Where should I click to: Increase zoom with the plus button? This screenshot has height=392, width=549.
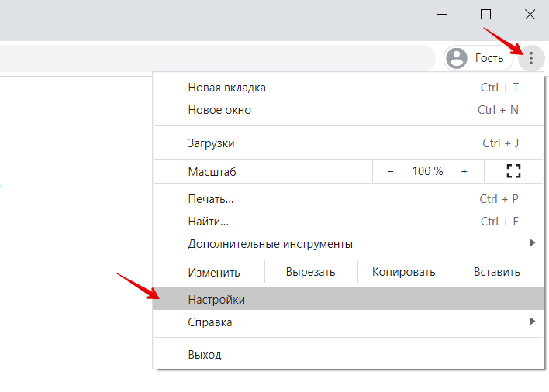click(464, 171)
